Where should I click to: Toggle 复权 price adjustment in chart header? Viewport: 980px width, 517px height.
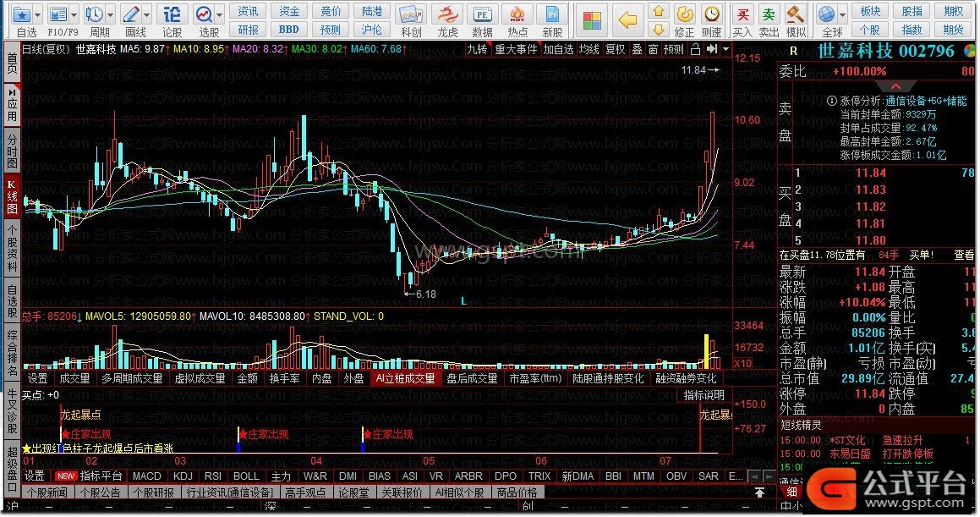point(615,49)
